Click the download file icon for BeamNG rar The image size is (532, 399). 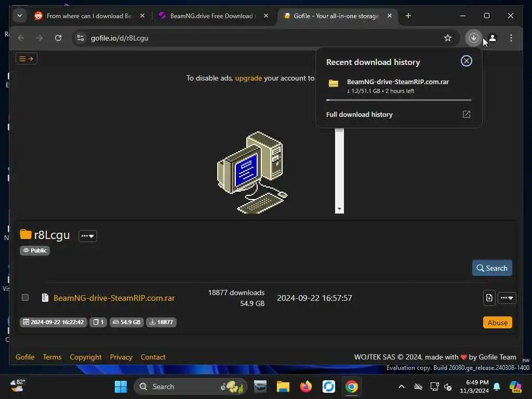click(x=489, y=298)
